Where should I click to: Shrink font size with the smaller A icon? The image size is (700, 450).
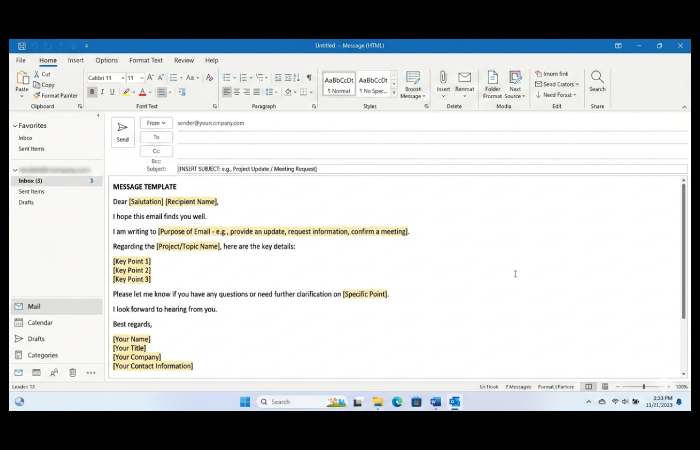tap(161, 77)
